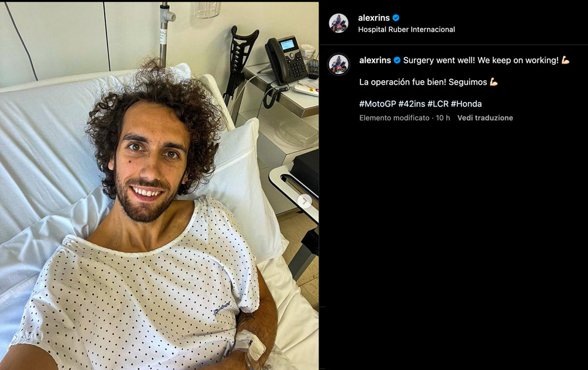Open the #LCR hashtag
The image size is (588, 370).
[437, 104]
